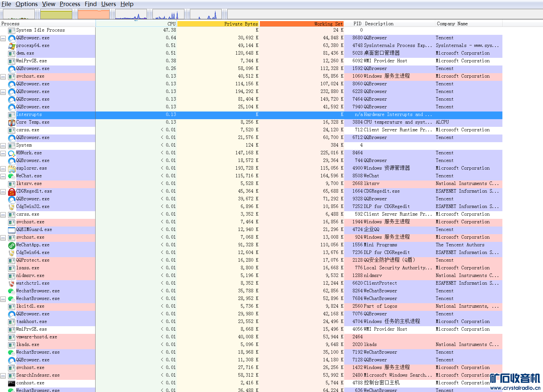The height and width of the screenshot is (392, 543).
Task: Click the WXWork.exe process icon
Action: pos(12,153)
